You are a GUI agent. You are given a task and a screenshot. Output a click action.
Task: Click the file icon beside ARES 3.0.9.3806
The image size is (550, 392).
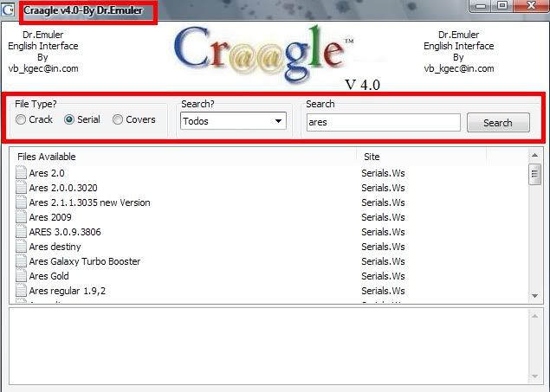coord(21,232)
